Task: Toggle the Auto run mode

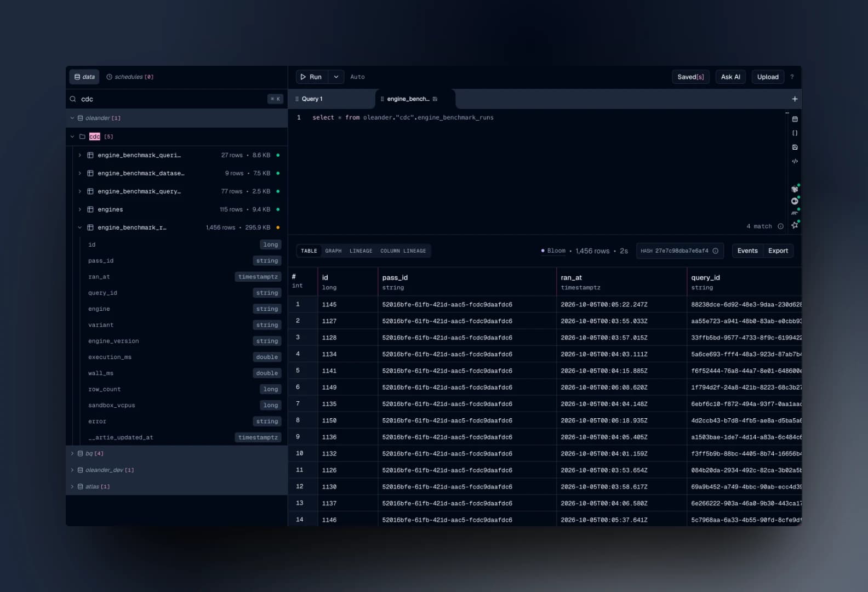Action: coord(357,77)
